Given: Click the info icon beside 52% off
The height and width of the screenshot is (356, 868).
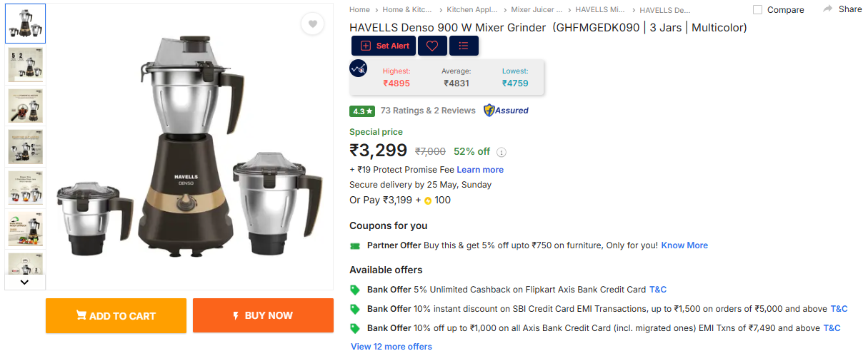Looking at the screenshot, I should [502, 152].
